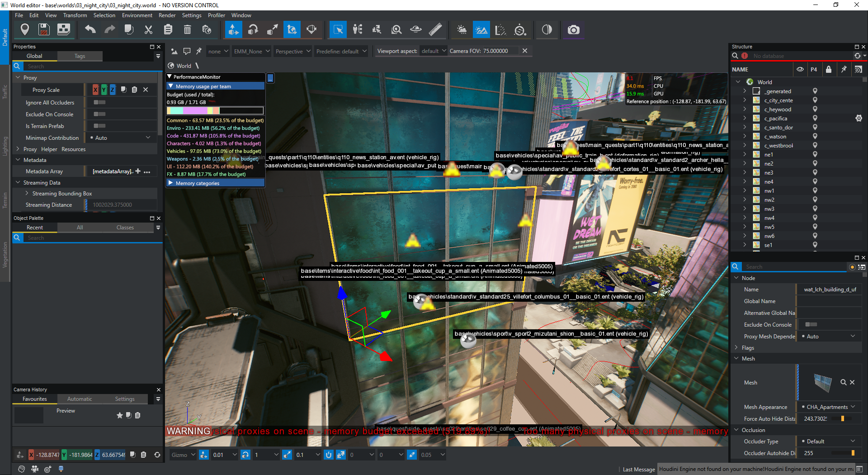Toggle Exclude On Console in Node section

pyautogui.click(x=811, y=325)
